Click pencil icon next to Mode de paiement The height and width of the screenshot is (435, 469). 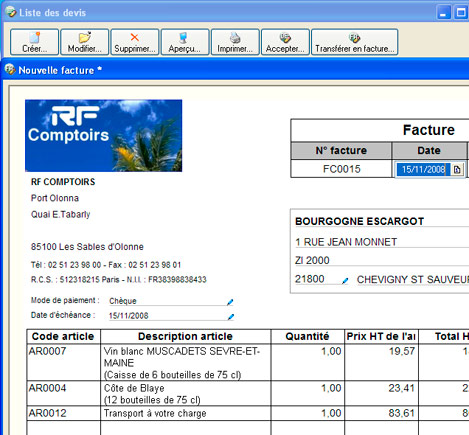click(230, 302)
